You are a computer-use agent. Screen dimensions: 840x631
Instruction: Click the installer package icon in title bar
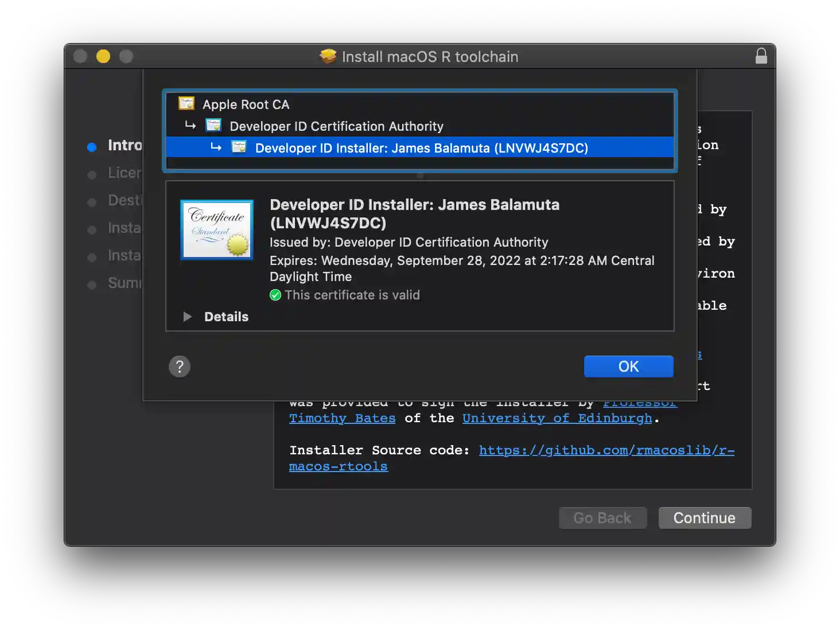(328, 56)
